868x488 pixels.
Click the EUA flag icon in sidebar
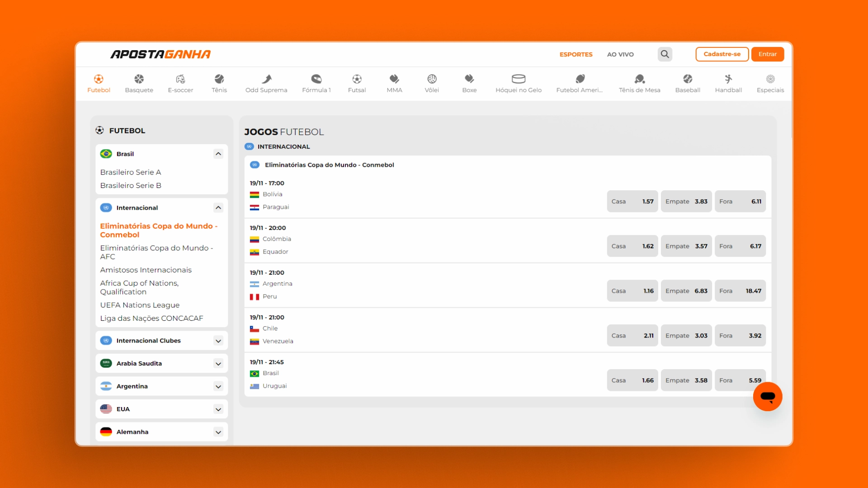[106, 409]
